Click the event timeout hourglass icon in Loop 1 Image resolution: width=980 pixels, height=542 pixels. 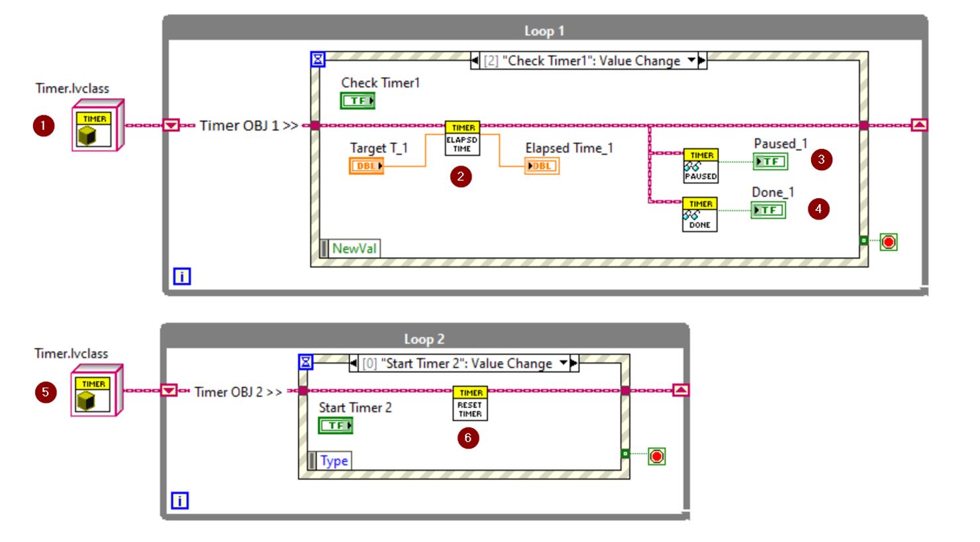[x=318, y=60]
